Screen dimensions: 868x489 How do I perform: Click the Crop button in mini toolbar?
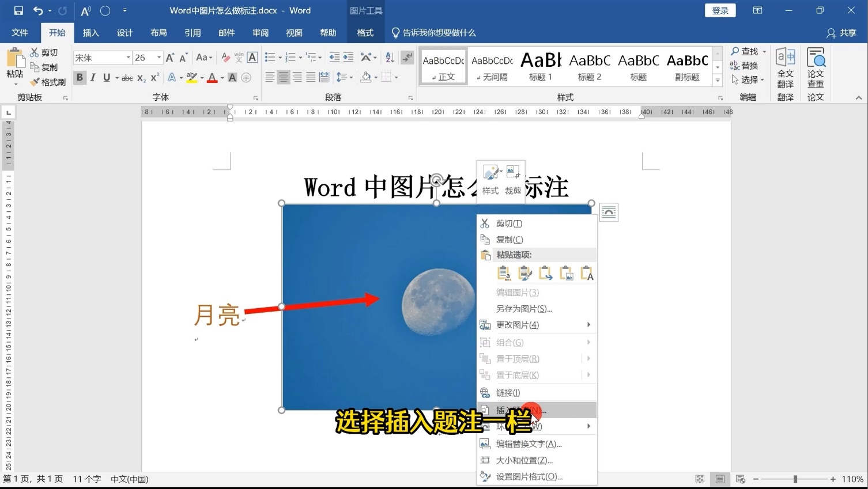[513, 181]
